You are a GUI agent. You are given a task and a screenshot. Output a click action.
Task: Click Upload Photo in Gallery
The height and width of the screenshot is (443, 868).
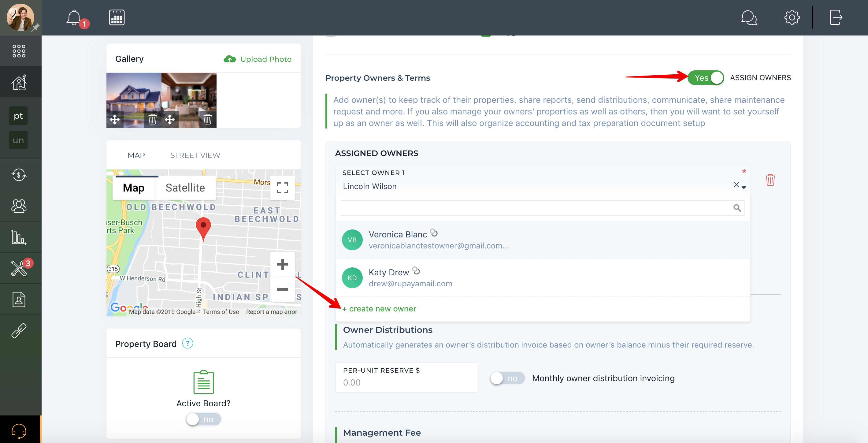click(258, 59)
